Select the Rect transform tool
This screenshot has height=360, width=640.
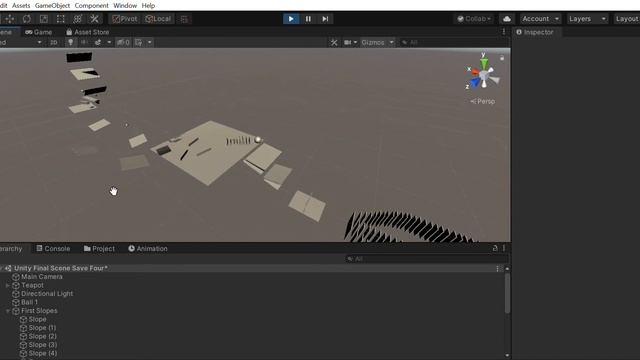click(60, 19)
